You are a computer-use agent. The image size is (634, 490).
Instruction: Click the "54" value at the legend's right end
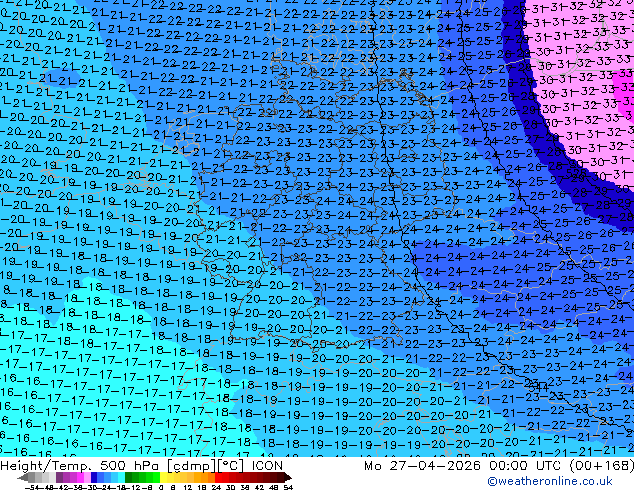point(288,488)
